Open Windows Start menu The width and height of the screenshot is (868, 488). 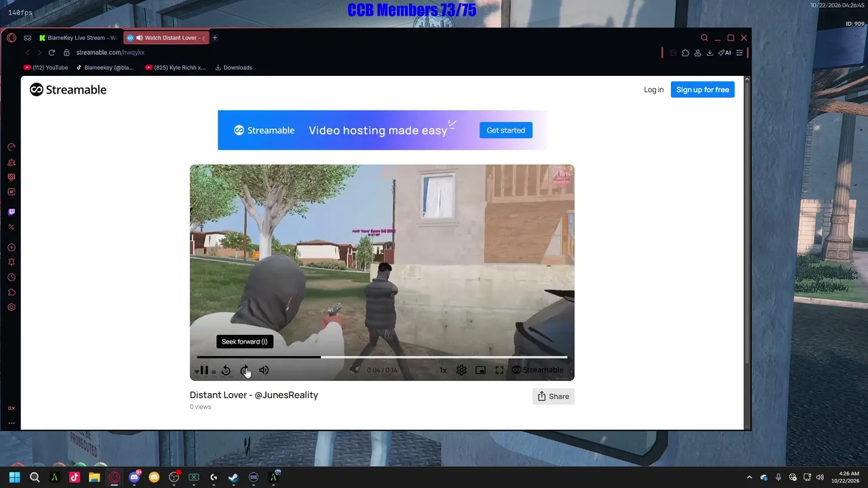[x=14, y=477]
